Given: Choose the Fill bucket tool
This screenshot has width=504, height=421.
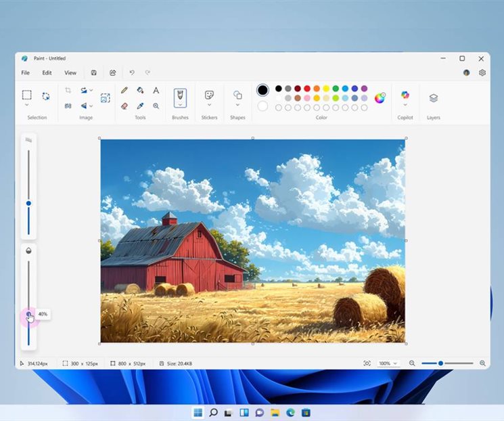Looking at the screenshot, I should click(140, 90).
